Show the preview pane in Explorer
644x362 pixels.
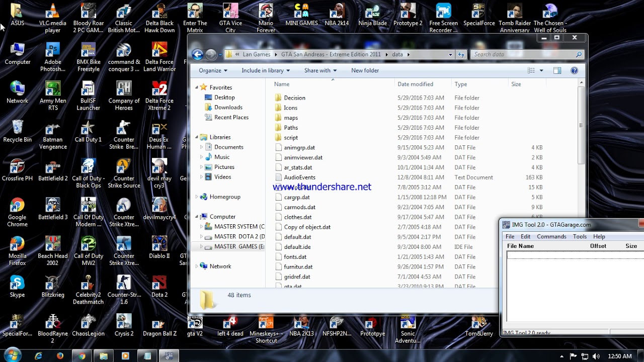pos(557,70)
